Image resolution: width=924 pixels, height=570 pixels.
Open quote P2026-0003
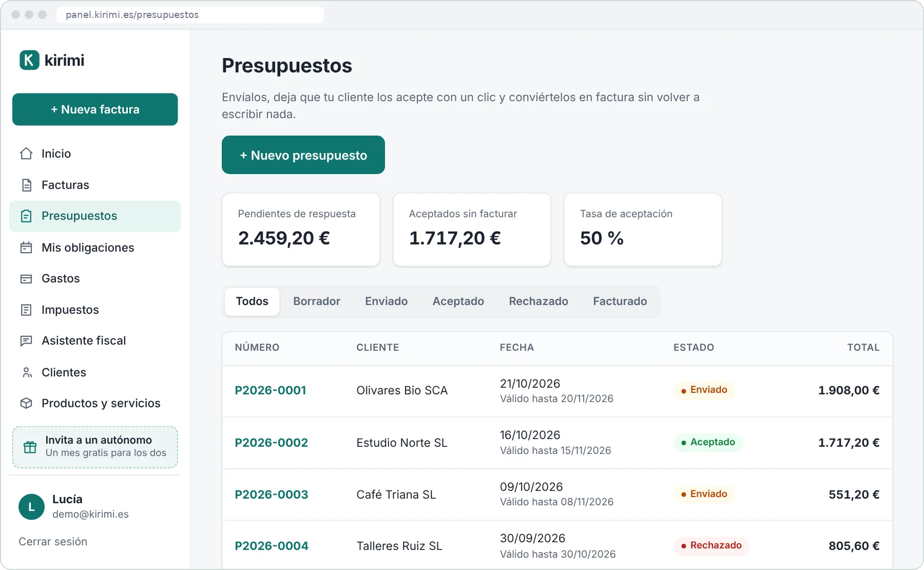coord(272,495)
